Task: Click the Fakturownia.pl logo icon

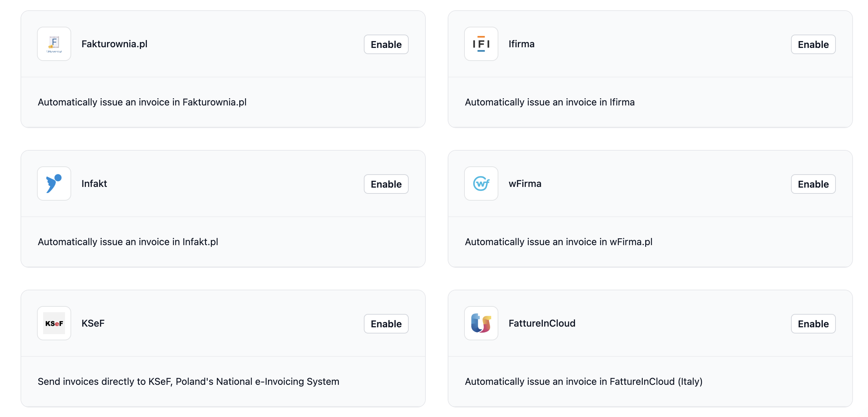Action: (54, 44)
